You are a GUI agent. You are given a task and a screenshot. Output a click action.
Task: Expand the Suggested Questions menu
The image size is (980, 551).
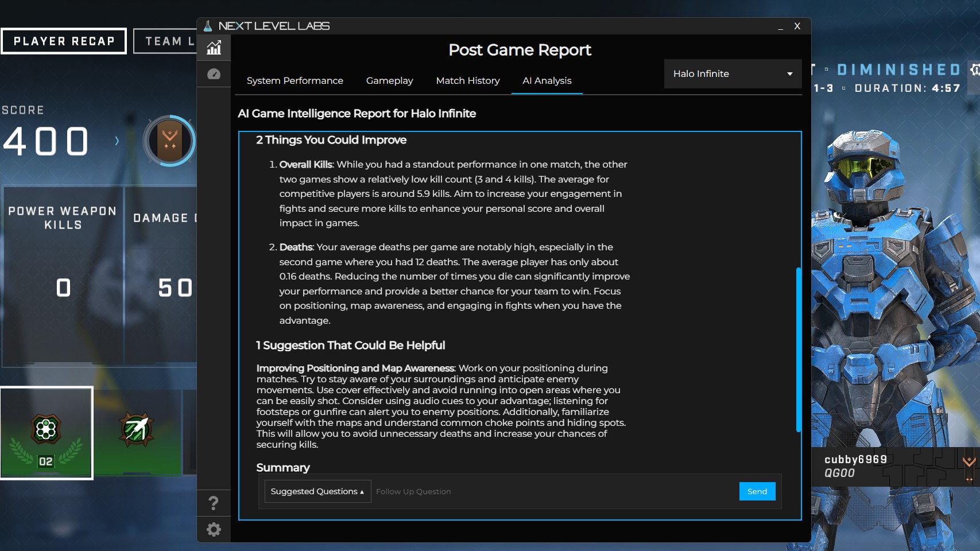[x=317, y=491]
